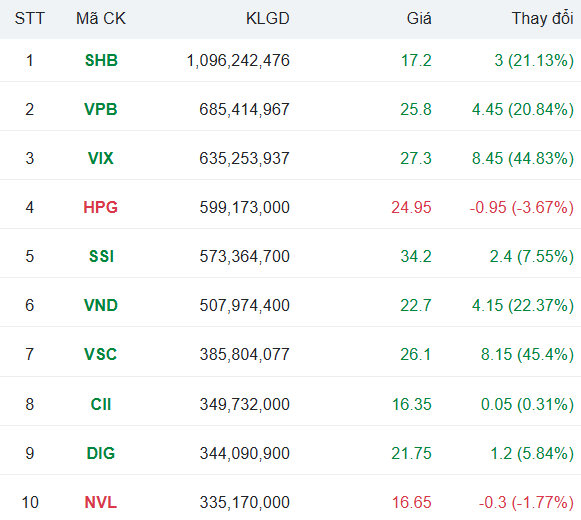Image resolution: width=581 pixels, height=520 pixels.
Task: Click the CII price 16.35
Action: tap(412, 404)
